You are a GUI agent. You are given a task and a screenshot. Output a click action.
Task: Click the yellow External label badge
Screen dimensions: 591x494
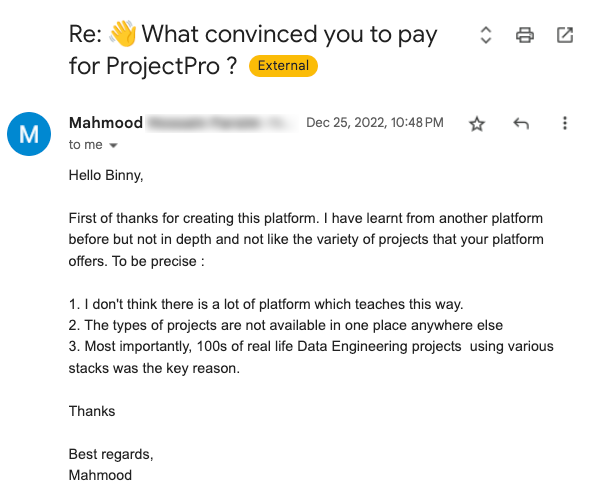click(x=283, y=66)
